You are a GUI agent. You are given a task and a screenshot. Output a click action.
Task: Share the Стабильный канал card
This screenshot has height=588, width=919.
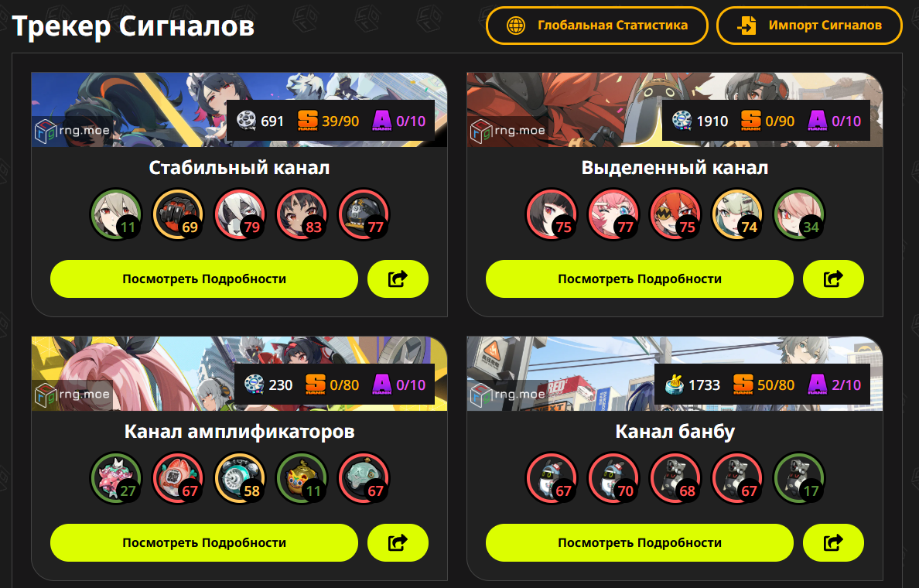[x=398, y=279]
